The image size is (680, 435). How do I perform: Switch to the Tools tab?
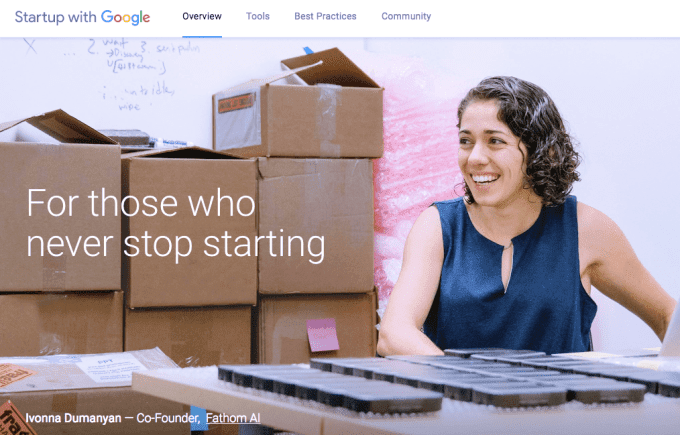pyautogui.click(x=258, y=16)
